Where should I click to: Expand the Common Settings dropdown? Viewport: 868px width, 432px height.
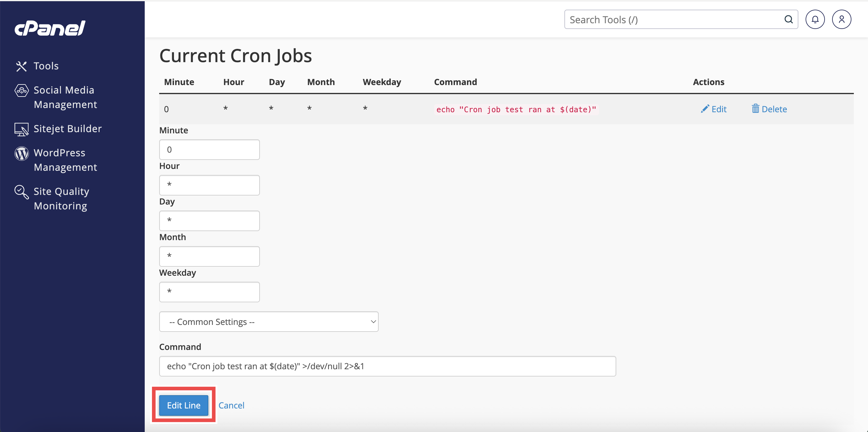[x=269, y=322]
